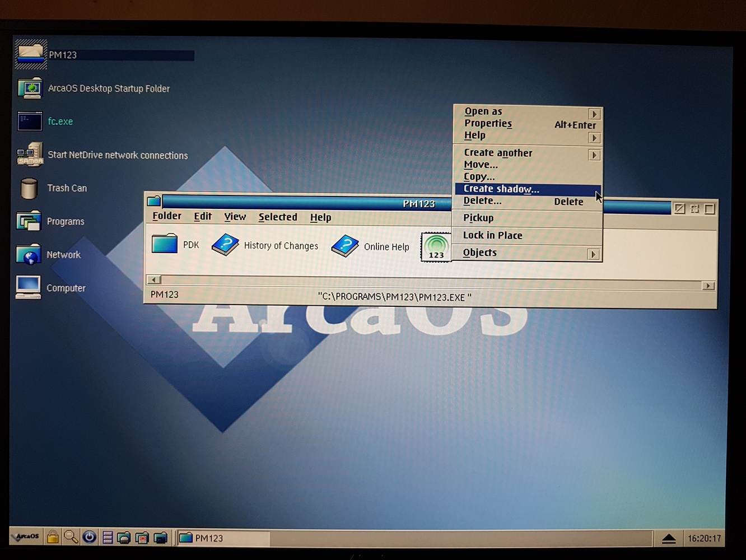
Task: Click the eject-style tray arrow near clock
Action: (x=669, y=539)
